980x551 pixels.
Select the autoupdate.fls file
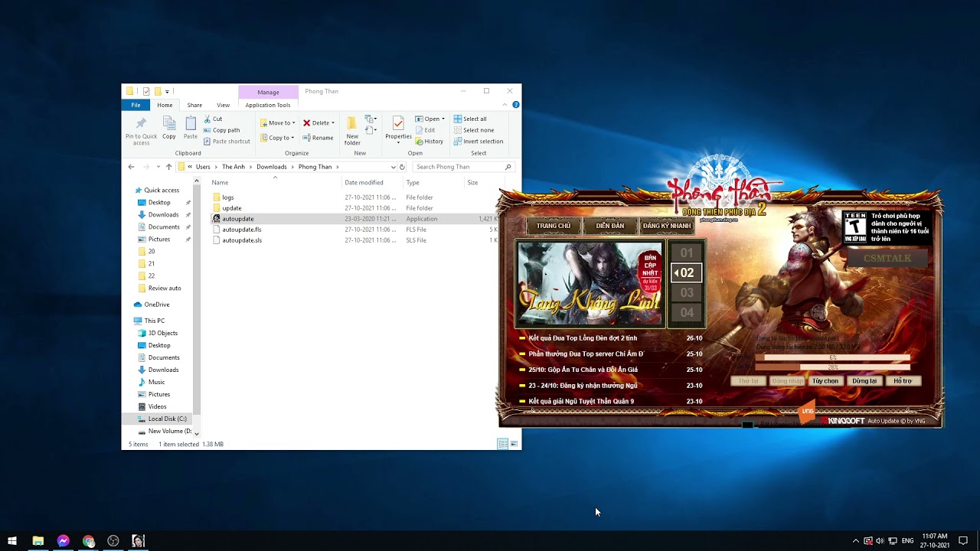coord(242,230)
